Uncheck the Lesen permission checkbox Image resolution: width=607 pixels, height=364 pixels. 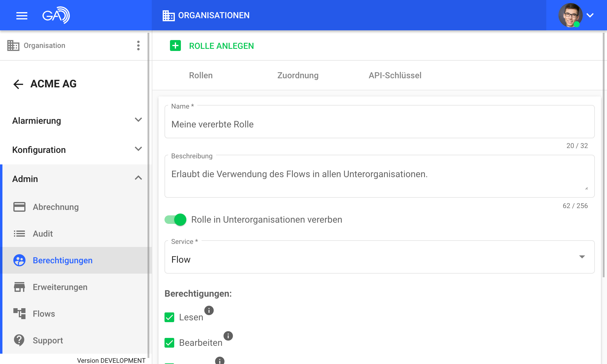[169, 317]
